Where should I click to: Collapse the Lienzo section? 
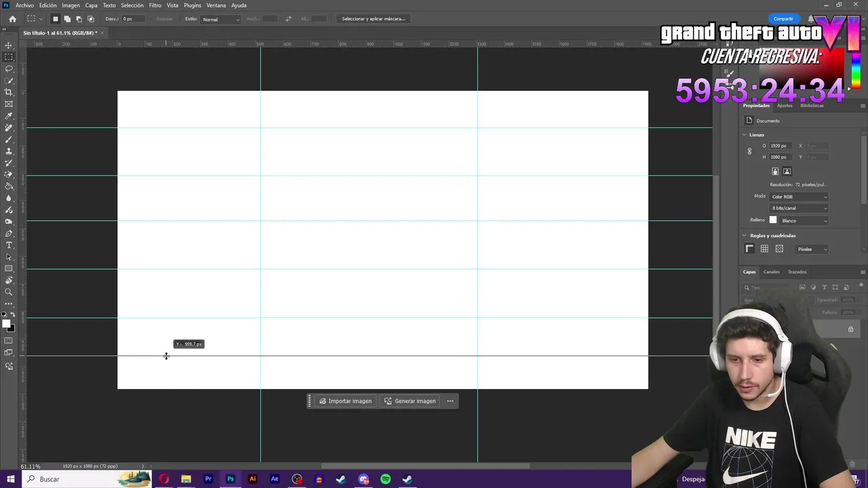click(745, 135)
